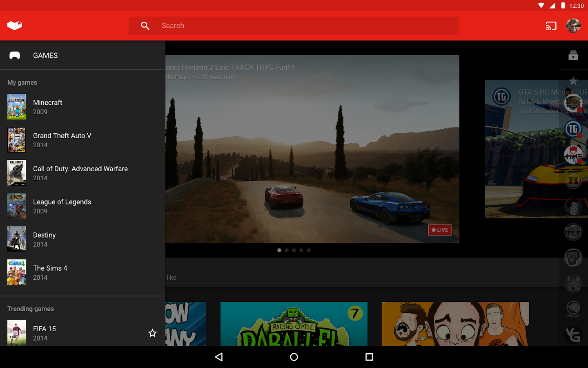588x368 pixels.
Task: Open Minecraft in My games
Action: pyautogui.click(x=82, y=107)
